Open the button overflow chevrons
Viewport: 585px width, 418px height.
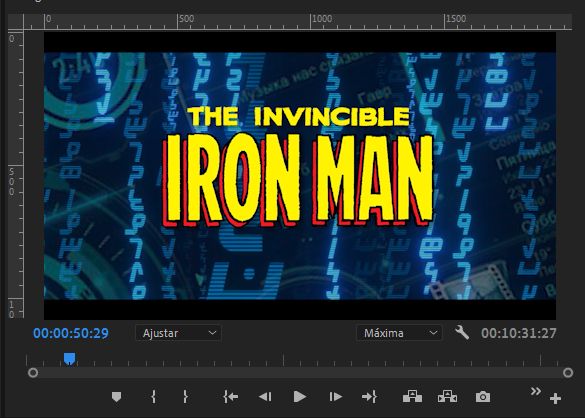(x=536, y=391)
